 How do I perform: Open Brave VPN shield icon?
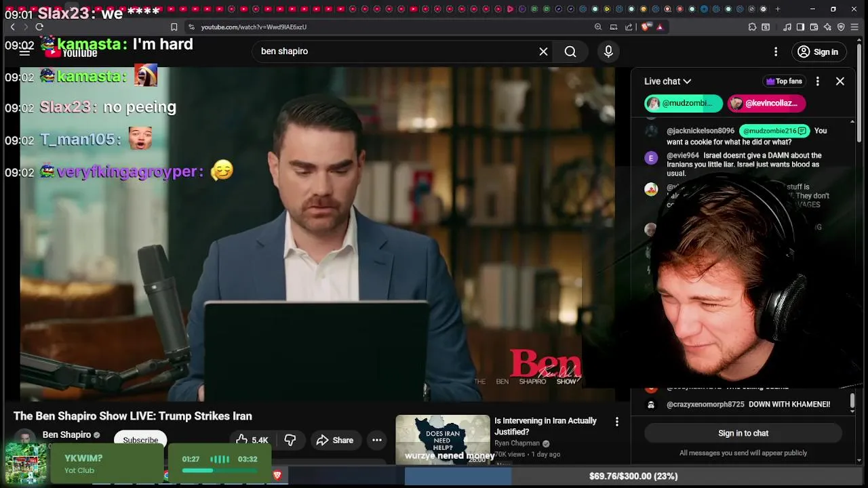[x=841, y=27]
